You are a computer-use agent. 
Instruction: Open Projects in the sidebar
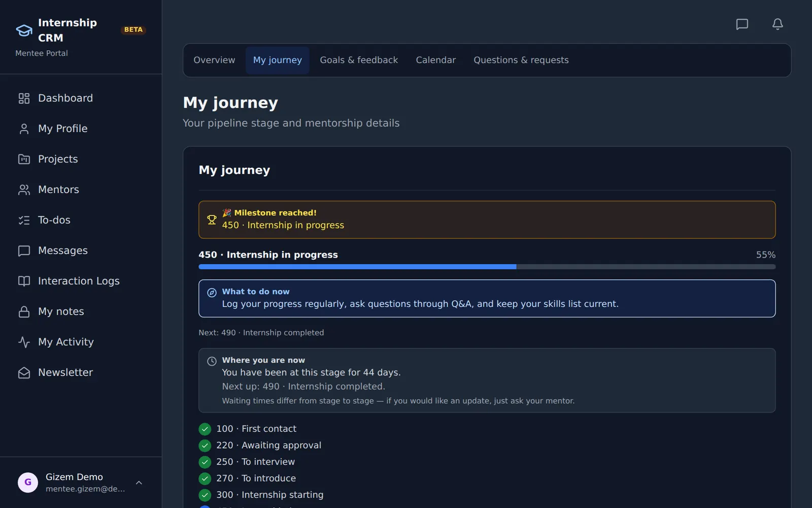[81, 159]
